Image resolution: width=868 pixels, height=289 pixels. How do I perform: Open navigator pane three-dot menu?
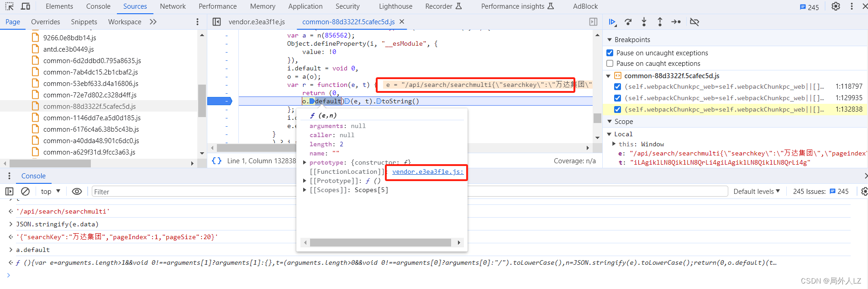(x=197, y=21)
